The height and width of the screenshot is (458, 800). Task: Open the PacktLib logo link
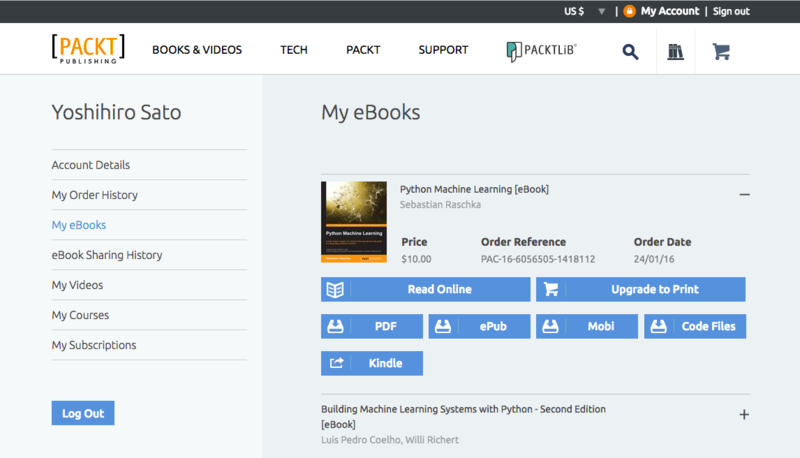(541, 50)
